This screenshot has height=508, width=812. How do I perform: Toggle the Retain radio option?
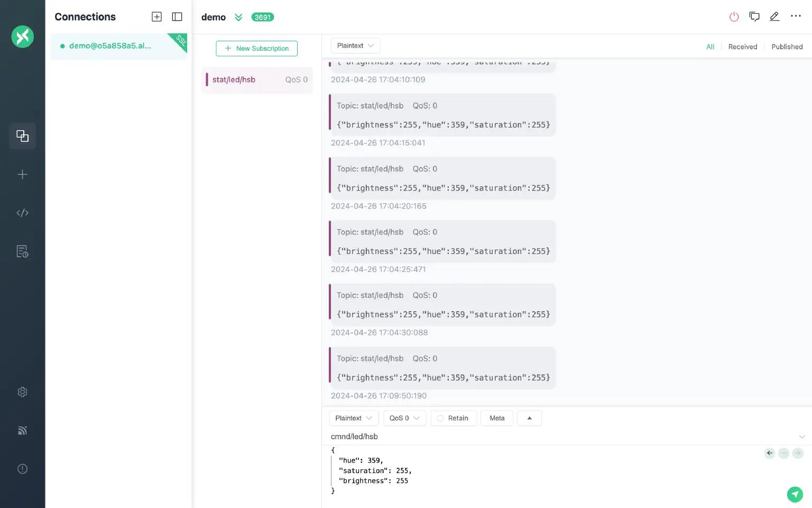(x=440, y=418)
